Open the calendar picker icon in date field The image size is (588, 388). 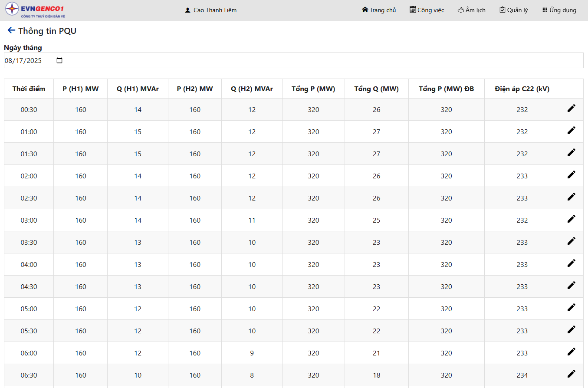(59, 60)
